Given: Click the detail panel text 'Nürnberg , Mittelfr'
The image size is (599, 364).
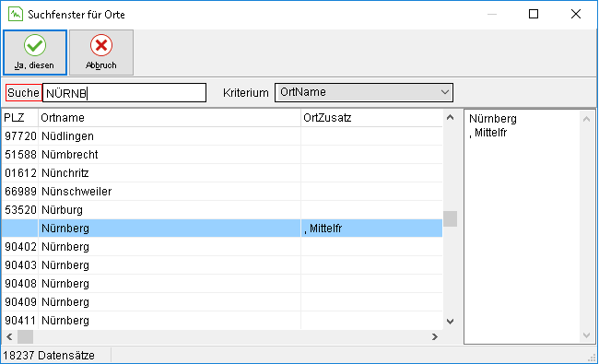Looking at the screenshot, I should coord(493,125).
